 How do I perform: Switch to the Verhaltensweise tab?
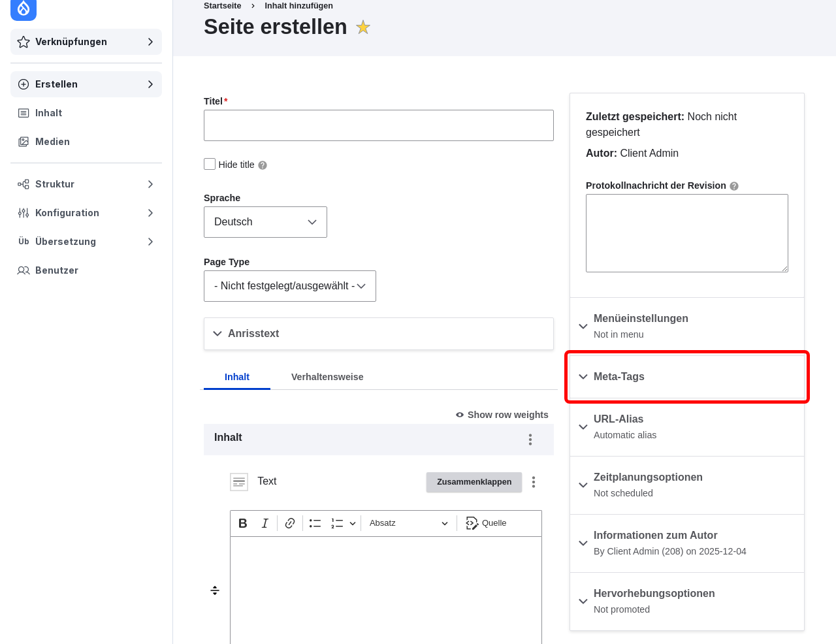point(327,377)
